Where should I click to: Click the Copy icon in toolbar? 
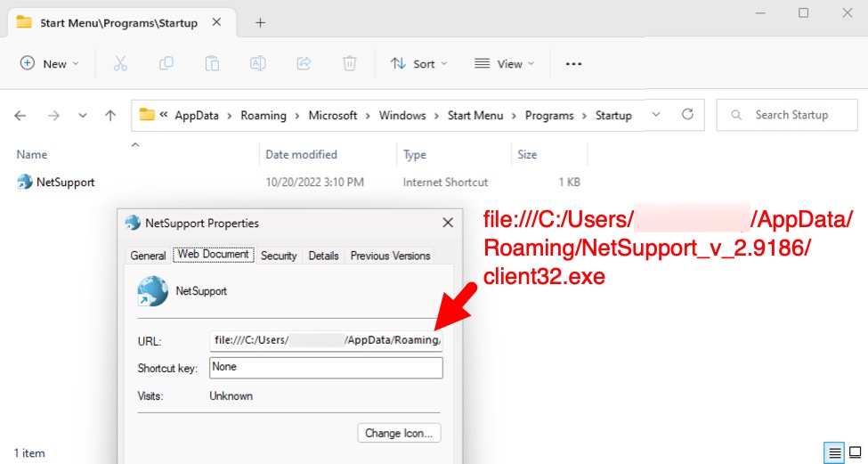[x=166, y=63]
